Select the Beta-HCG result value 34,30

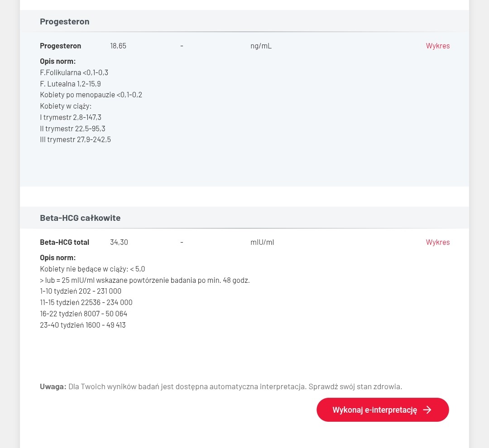(x=119, y=242)
